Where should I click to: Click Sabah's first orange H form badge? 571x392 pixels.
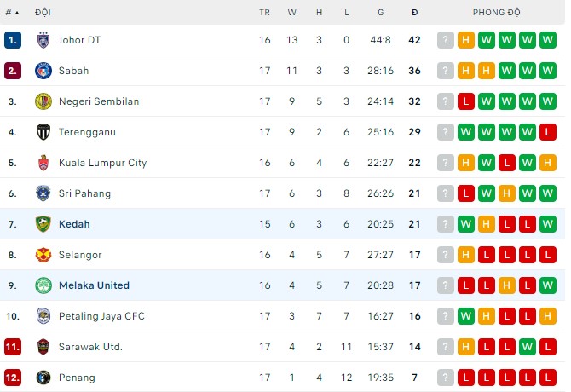point(465,71)
